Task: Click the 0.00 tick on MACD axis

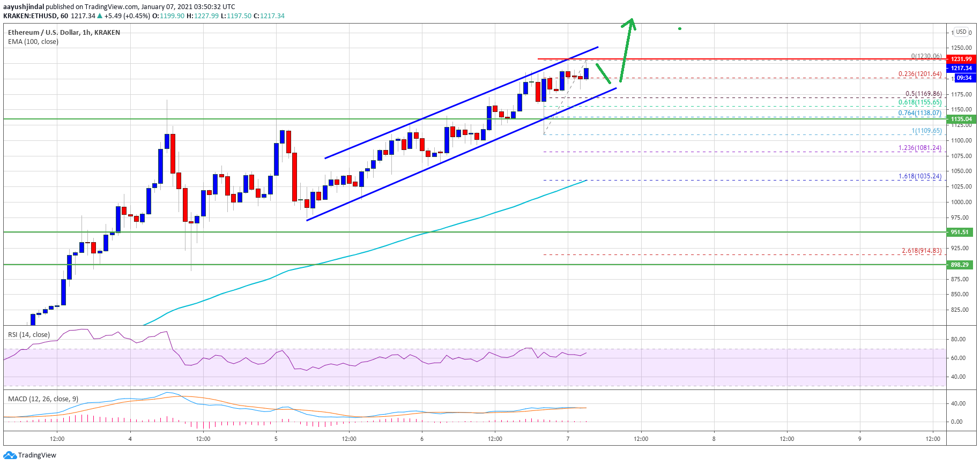Action: point(956,422)
